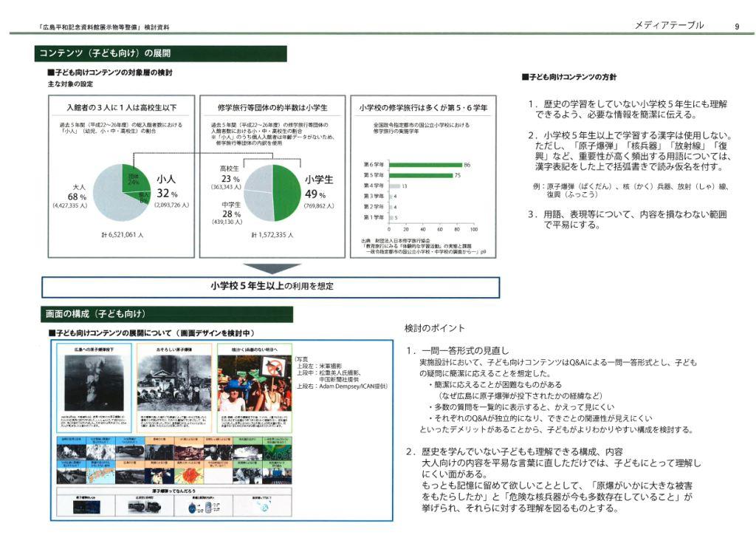This screenshot has height=535, width=756.
Task: Click the 小学校5年生以上の利用を想定 box
Action: click(x=270, y=287)
